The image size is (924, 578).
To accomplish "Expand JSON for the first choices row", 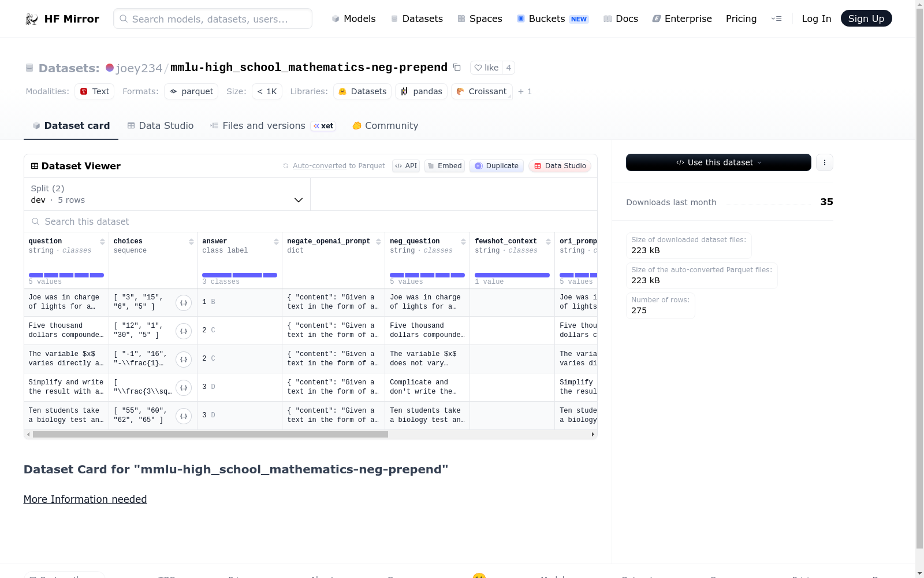I will tap(184, 302).
